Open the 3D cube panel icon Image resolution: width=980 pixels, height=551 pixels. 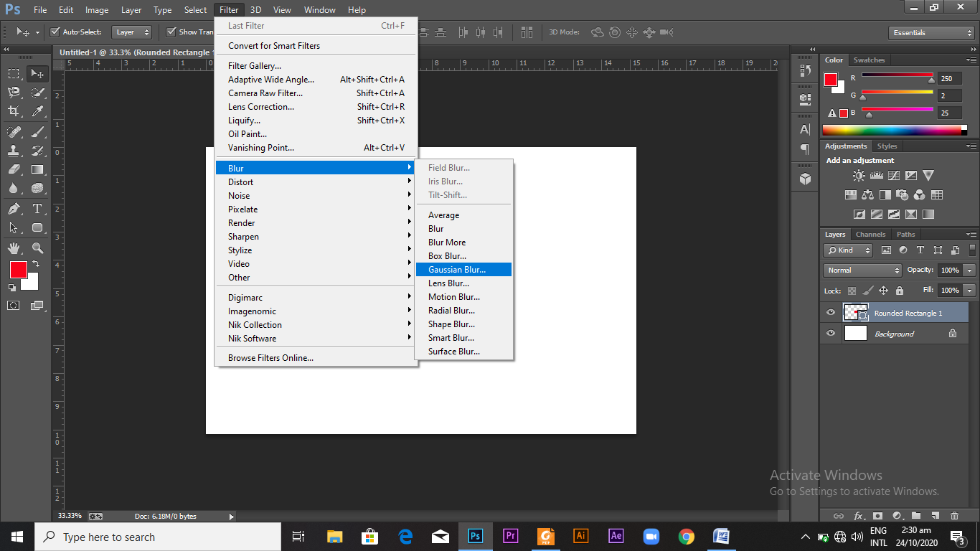pyautogui.click(x=805, y=179)
